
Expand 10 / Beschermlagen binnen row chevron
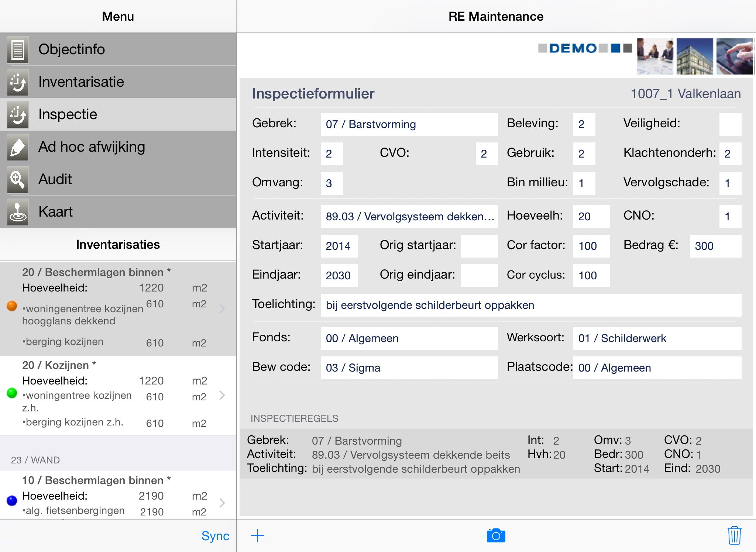coord(222,503)
